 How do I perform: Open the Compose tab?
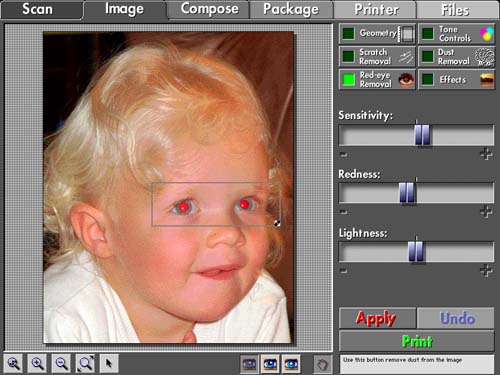(x=209, y=9)
